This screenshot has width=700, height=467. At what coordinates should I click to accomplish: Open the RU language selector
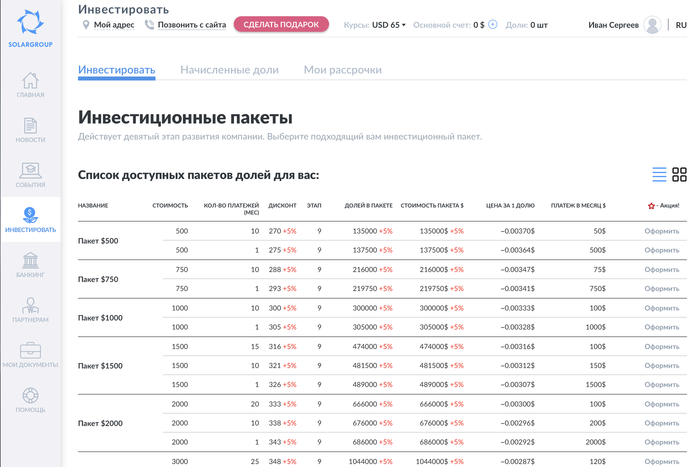point(680,24)
